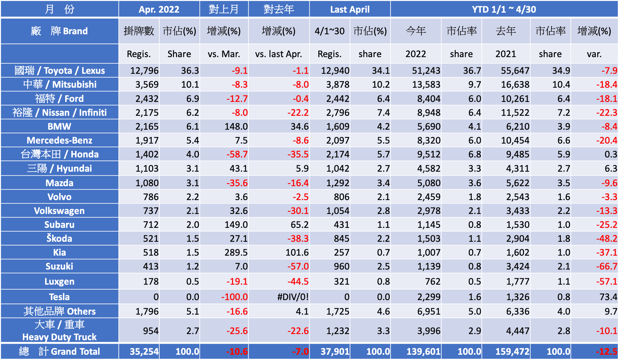Image resolution: width=620 pixels, height=364 pixels.
Task: Click the Ford brand cell
Action: click(60, 98)
